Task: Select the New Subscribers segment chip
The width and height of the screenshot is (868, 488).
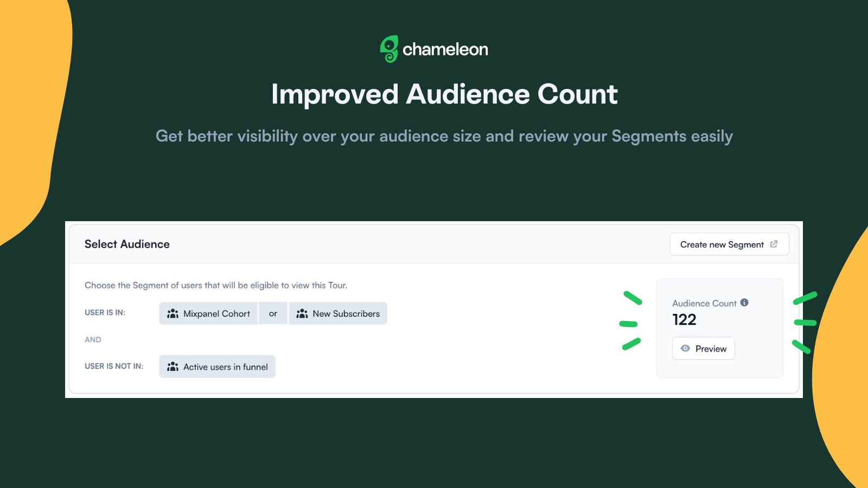Action: click(x=338, y=313)
